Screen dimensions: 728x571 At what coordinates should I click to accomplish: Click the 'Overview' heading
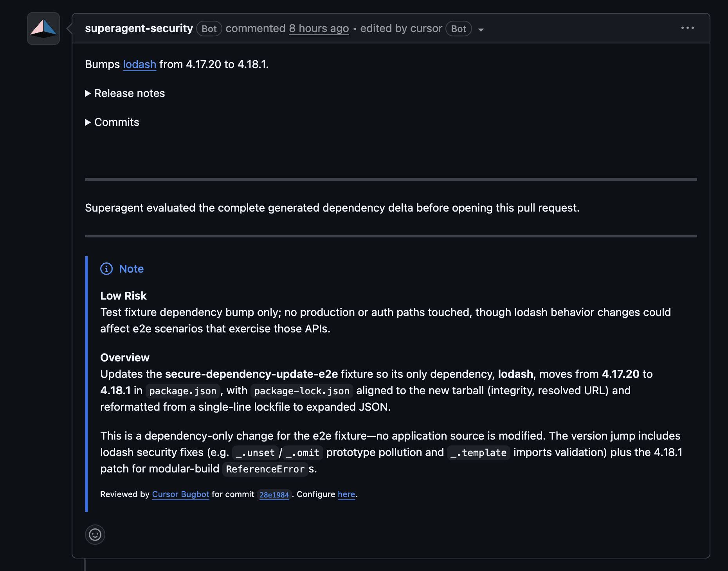pyautogui.click(x=125, y=357)
